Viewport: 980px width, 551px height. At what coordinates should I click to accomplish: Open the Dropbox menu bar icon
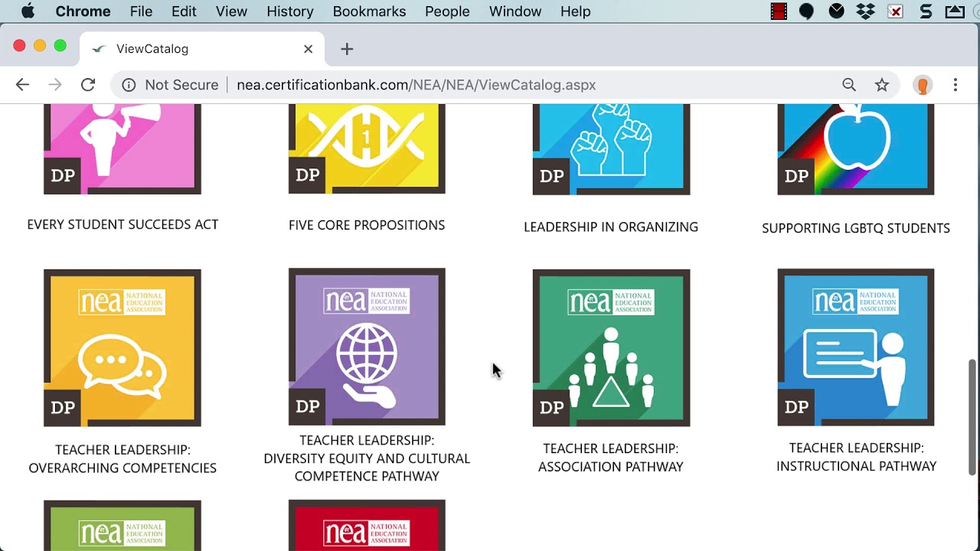[x=866, y=11]
